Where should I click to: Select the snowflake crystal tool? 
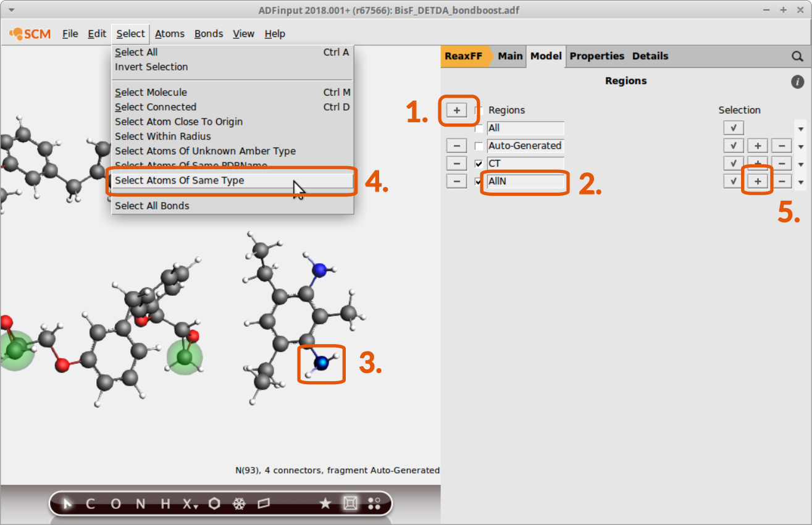pos(239,504)
